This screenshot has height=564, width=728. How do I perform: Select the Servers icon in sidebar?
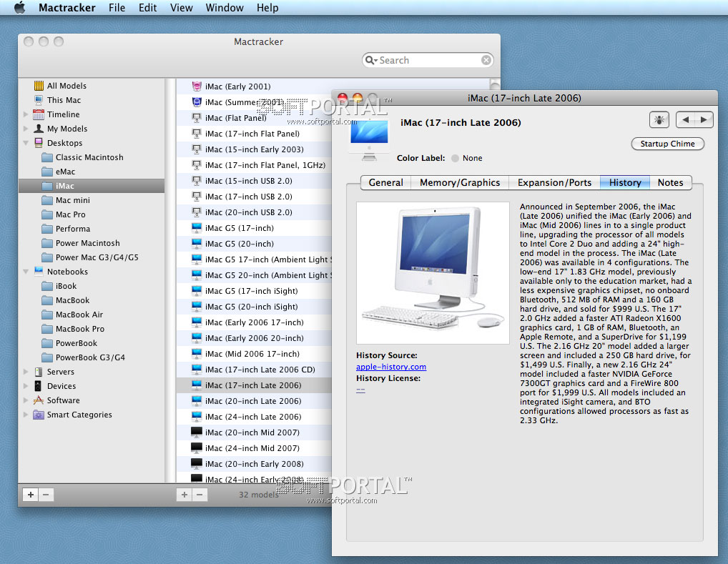pos(39,372)
